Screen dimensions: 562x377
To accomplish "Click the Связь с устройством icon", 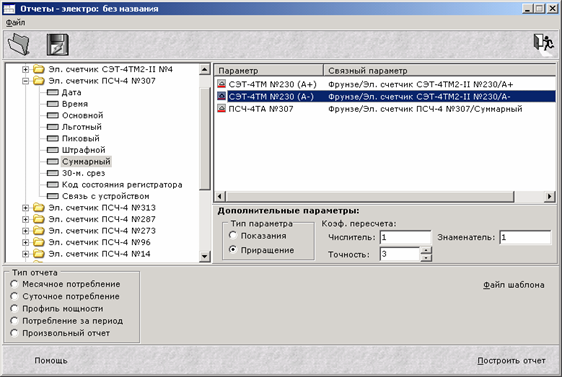I will click(53, 196).
